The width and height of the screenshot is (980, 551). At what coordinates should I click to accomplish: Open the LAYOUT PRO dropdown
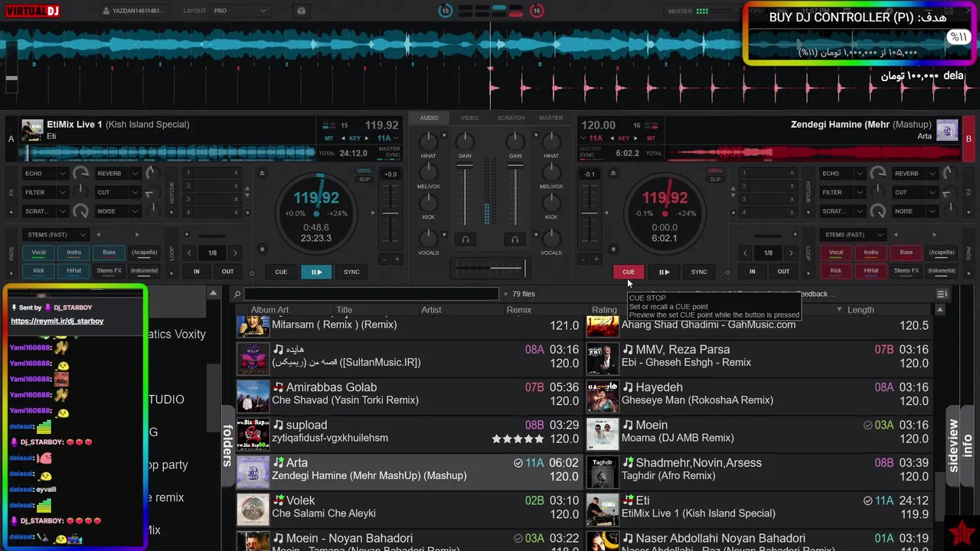tap(240, 11)
